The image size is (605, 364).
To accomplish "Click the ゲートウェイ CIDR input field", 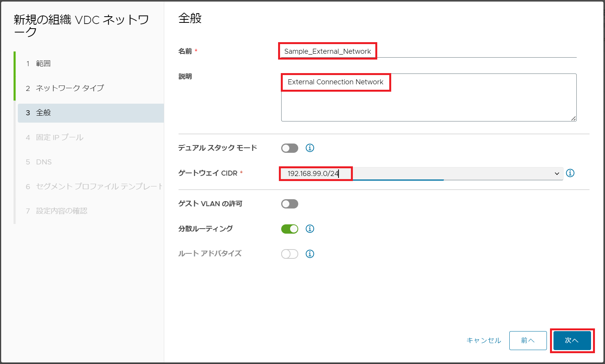I will coord(422,174).
